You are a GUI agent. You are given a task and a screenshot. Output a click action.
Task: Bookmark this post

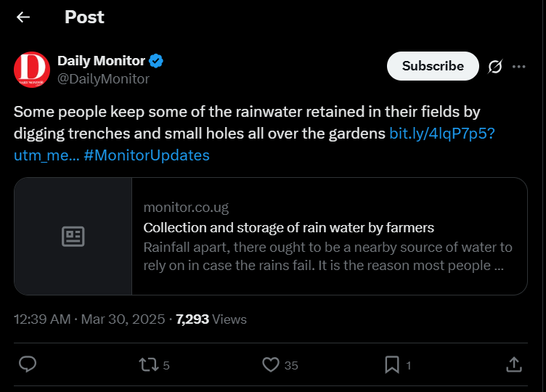tap(391, 364)
